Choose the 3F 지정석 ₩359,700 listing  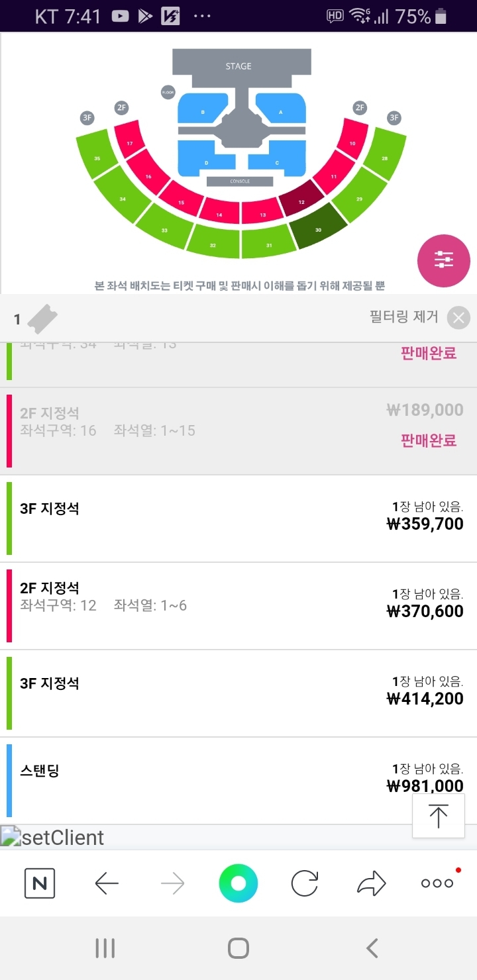[238, 518]
